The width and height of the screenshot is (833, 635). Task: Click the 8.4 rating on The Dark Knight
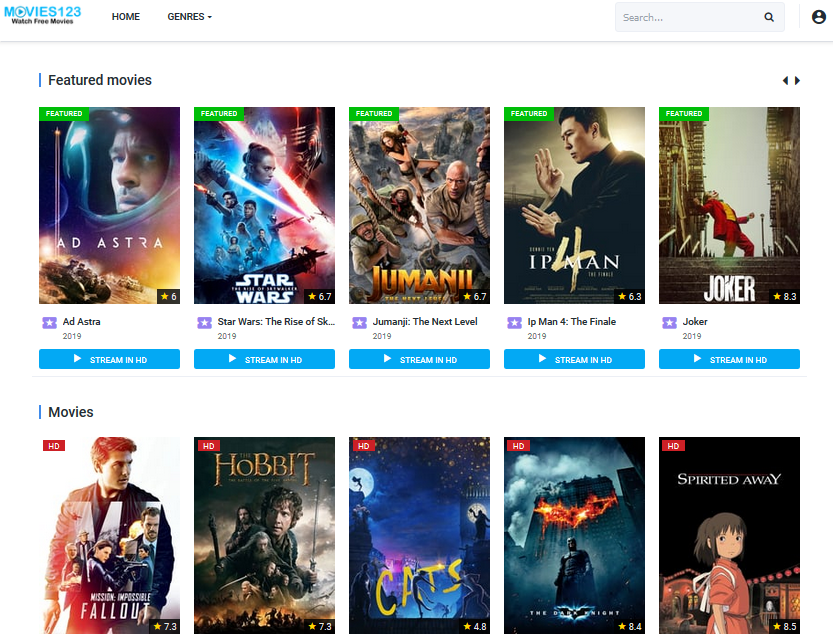click(630, 626)
